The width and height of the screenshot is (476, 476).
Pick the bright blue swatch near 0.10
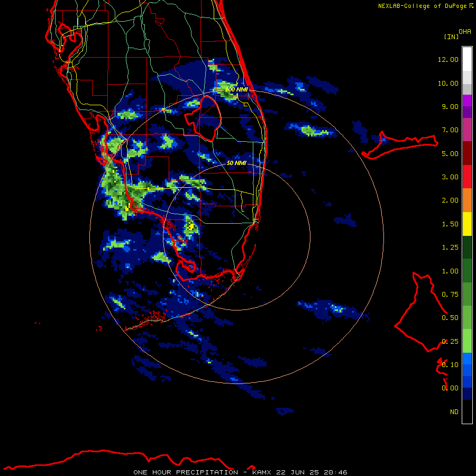[467, 359]
